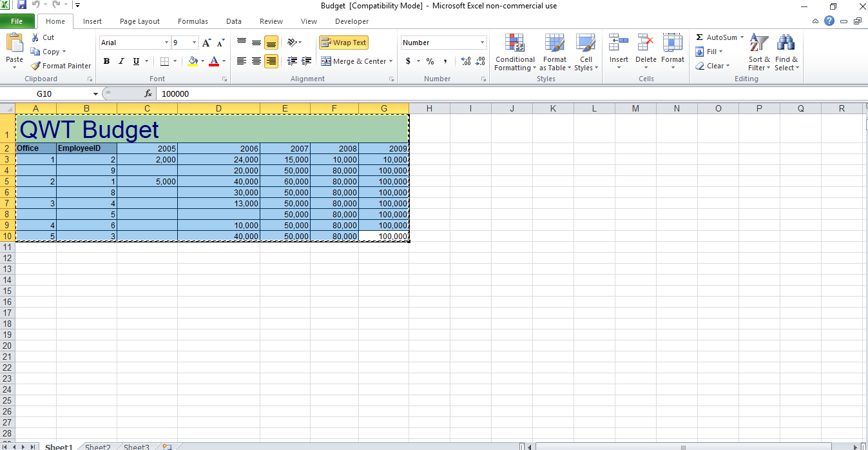Apply bold formatting to selection
The image size is (868, 450).
tap(106, 61)
